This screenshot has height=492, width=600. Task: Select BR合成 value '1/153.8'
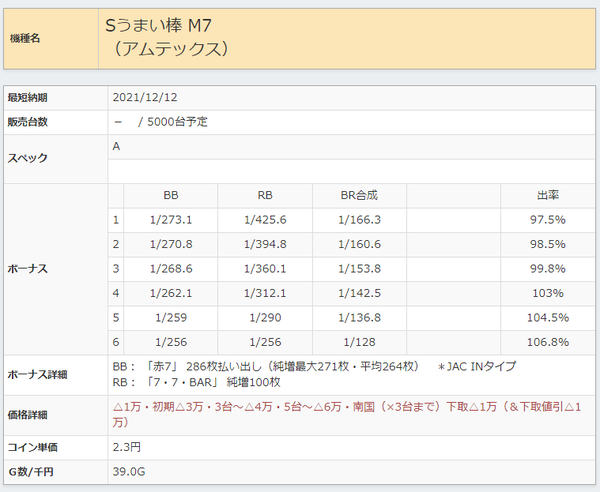pos(359,269)
